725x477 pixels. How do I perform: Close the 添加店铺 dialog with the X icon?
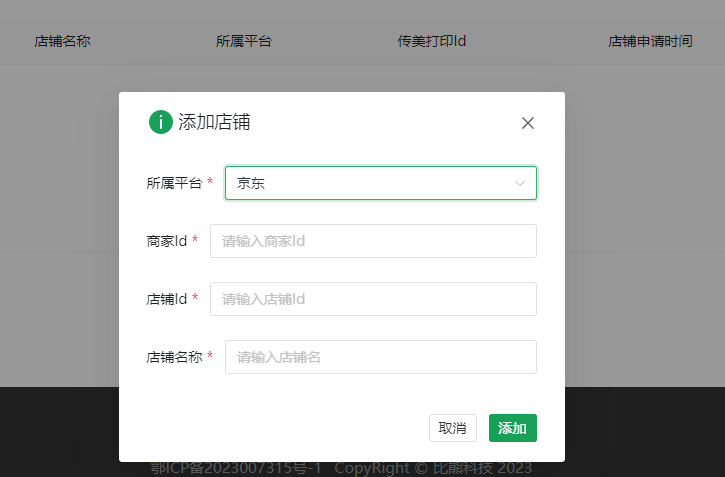coord(528,123)
